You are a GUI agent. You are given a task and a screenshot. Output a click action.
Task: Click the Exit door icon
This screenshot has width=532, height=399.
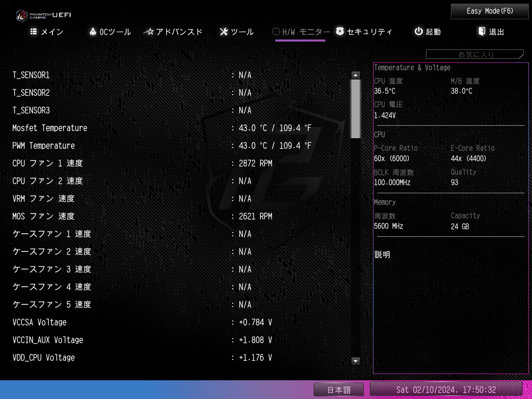[482, 32]
